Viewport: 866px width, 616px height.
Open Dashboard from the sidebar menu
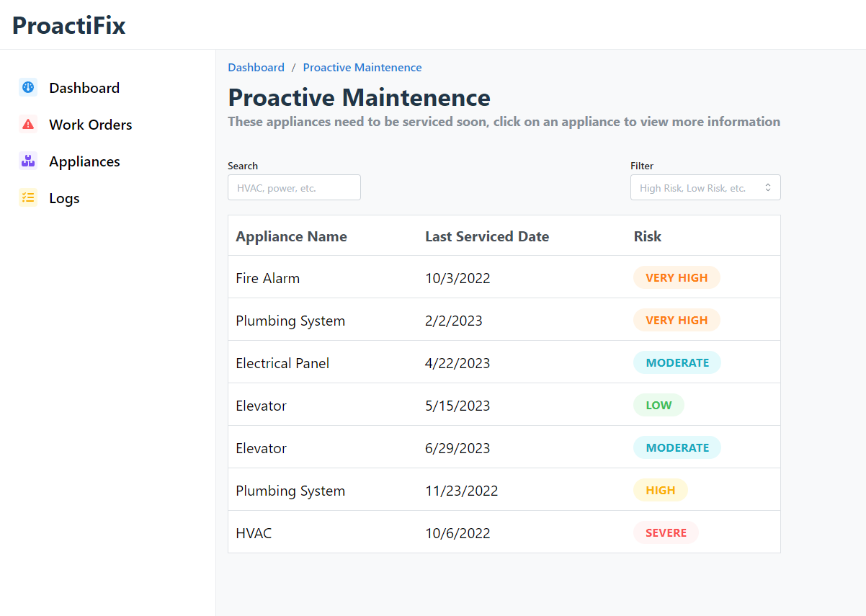84,88
